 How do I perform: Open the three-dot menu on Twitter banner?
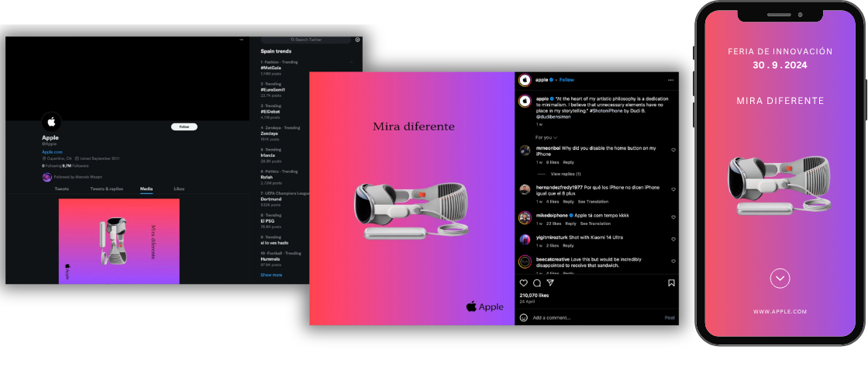(x=241, y=40)
